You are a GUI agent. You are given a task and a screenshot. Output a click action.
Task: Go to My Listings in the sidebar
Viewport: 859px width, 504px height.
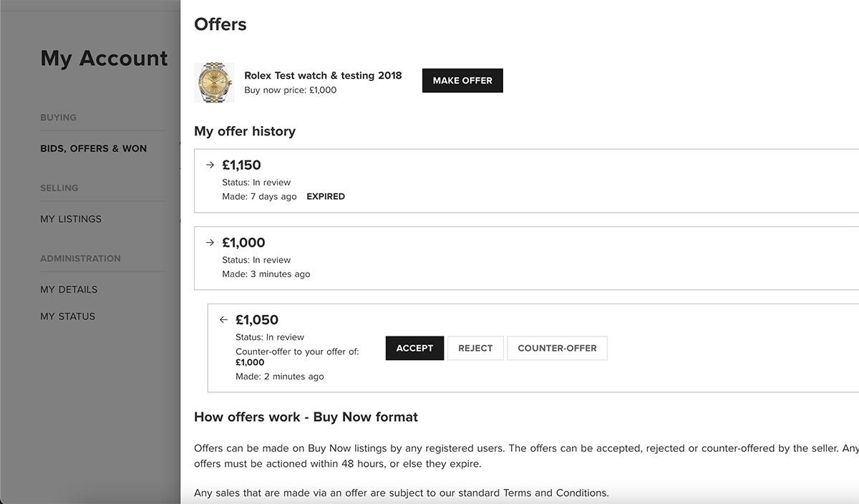[x=71, y=219]
